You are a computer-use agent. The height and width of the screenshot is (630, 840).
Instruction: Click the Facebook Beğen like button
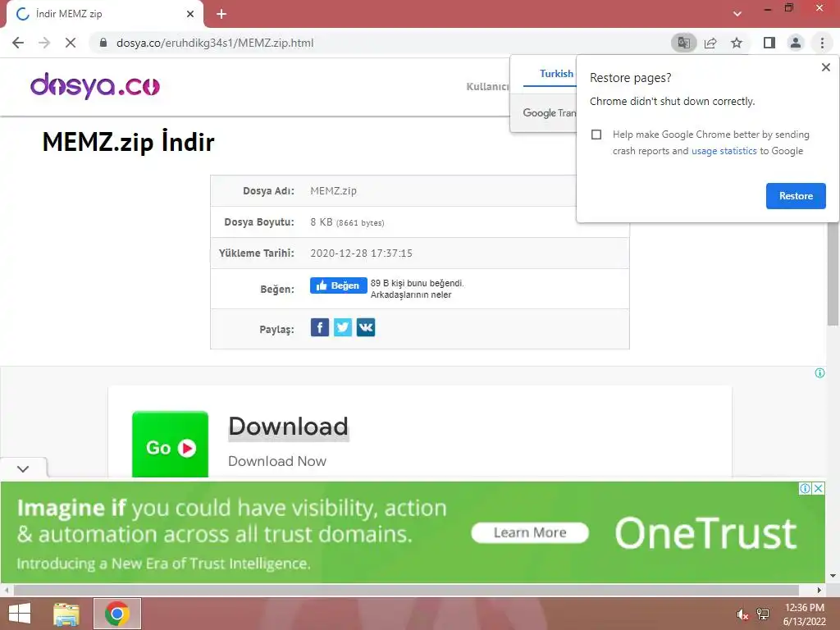coord(338,285)
